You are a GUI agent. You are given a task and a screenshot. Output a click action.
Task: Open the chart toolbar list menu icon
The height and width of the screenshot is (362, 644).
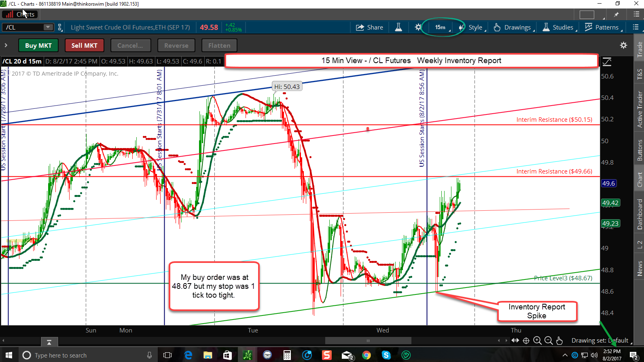point(636,27)
